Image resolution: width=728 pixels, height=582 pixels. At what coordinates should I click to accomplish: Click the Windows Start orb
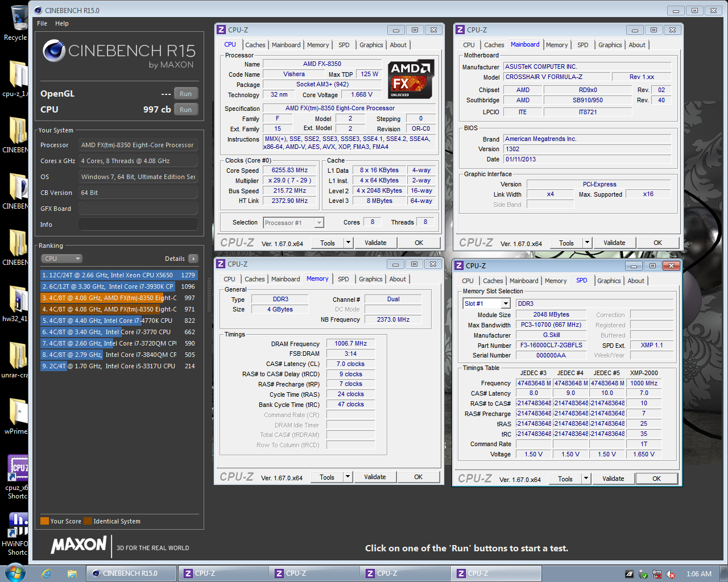tap(15, 573)
